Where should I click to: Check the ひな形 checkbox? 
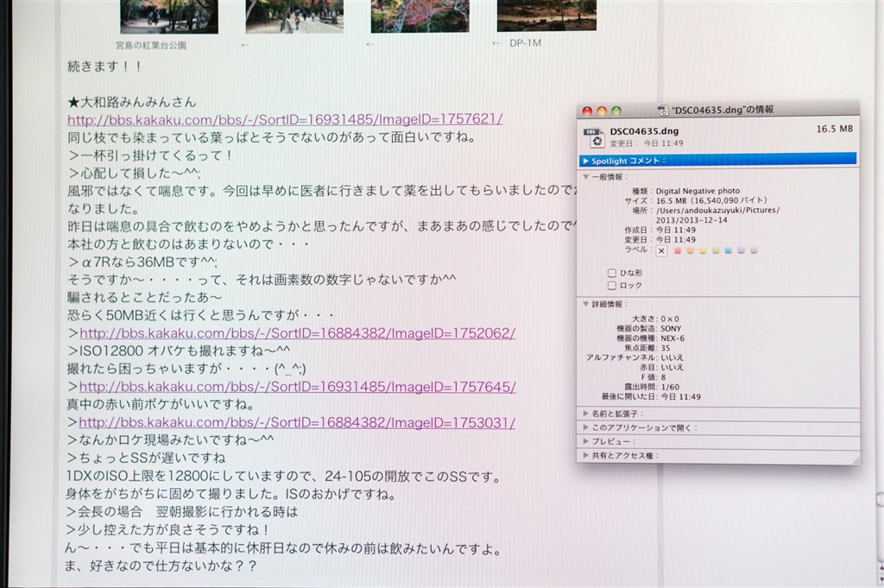pyautogui.click(x=612, y=273)
